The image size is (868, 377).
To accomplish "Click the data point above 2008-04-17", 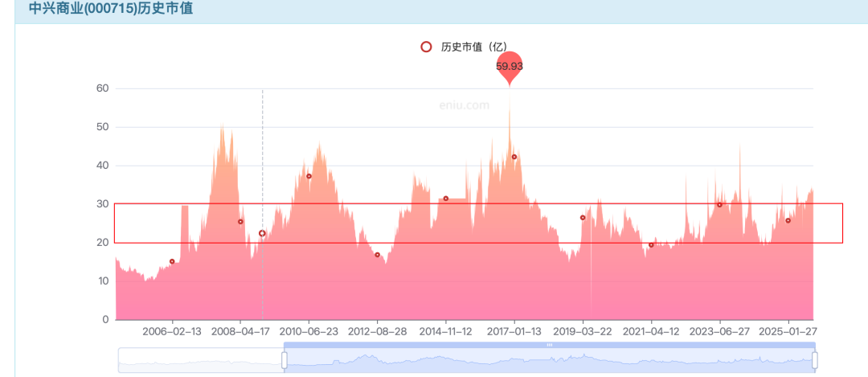I will 240,221.
